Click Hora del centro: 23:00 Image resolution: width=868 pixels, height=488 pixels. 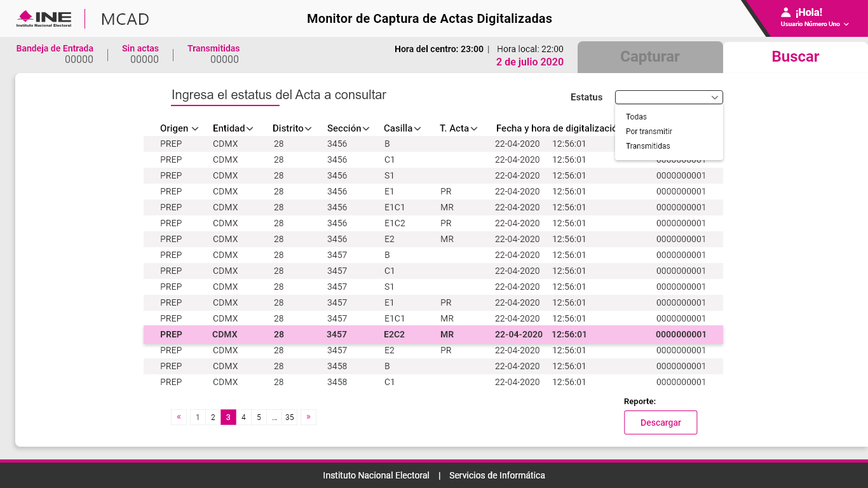[x=438, y=49]
